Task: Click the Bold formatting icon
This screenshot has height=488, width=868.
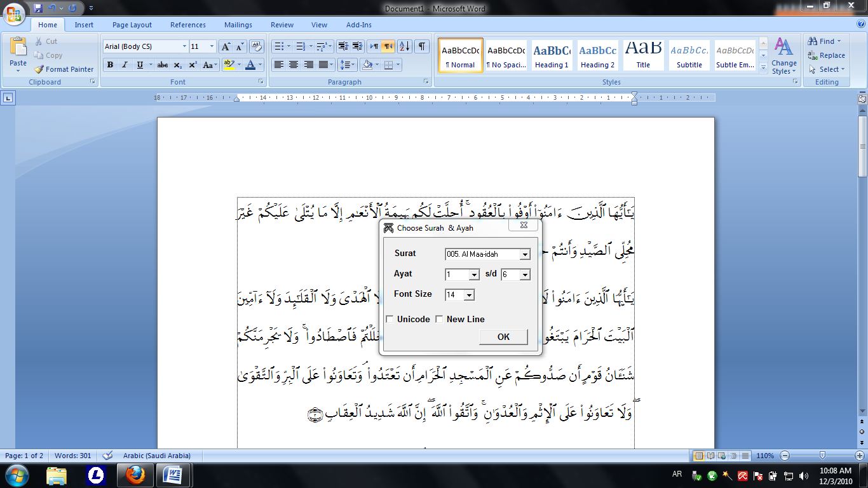Action: coord(111,65)
